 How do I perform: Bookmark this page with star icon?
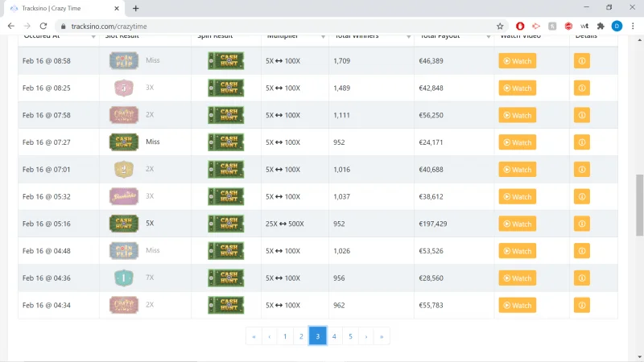(500, 27)
